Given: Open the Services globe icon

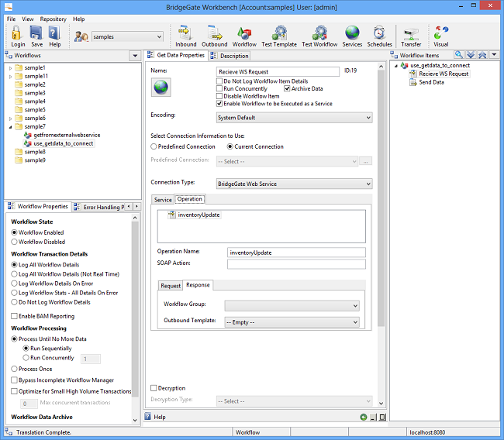Looking at the screenshot, I should point(352,36).
